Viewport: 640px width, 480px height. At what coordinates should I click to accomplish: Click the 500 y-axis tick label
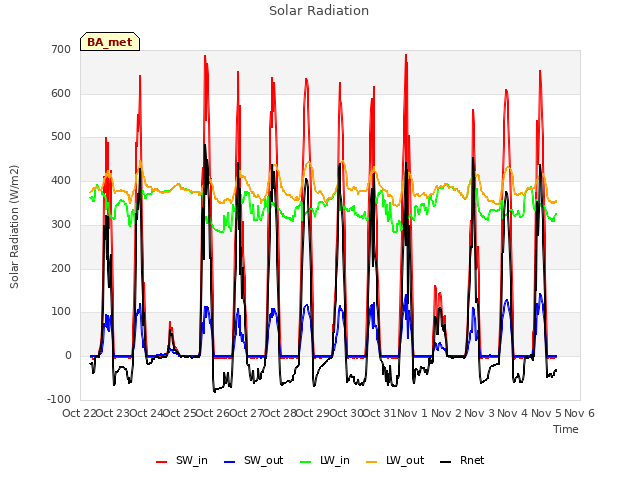point(61,137)
